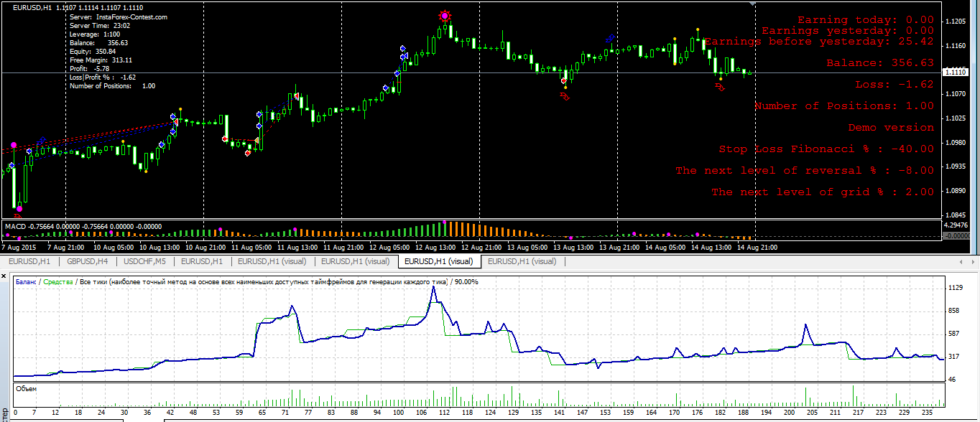The height and width of the screenshot is (422, 980).
Task: Switch to the GBPUSD,H4 chart tab
Action: click(x=87, y=261)
